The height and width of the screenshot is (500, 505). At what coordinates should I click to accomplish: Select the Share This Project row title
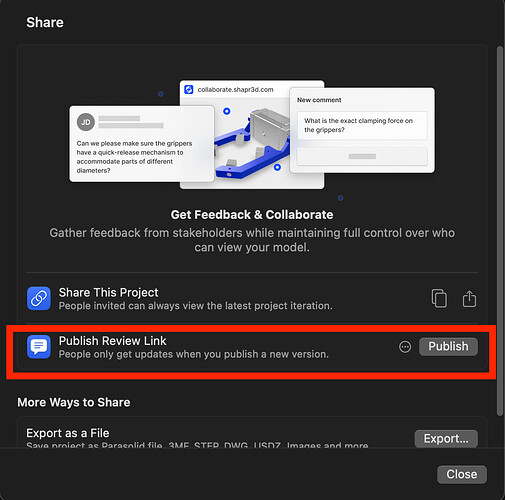108,292
